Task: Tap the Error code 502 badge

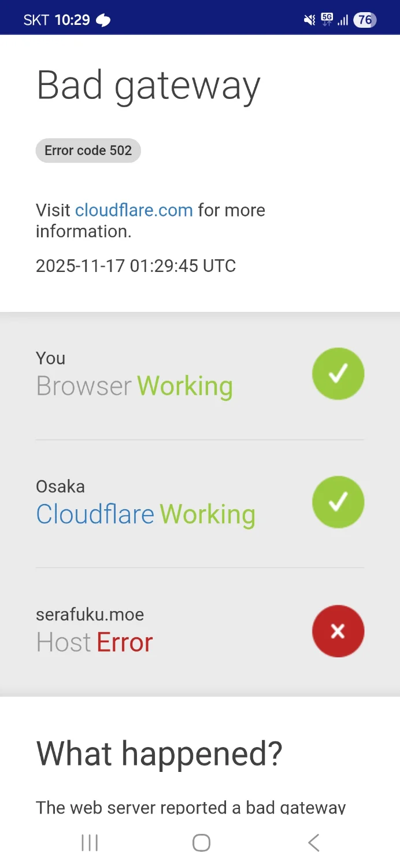Action: click(88, 150)
